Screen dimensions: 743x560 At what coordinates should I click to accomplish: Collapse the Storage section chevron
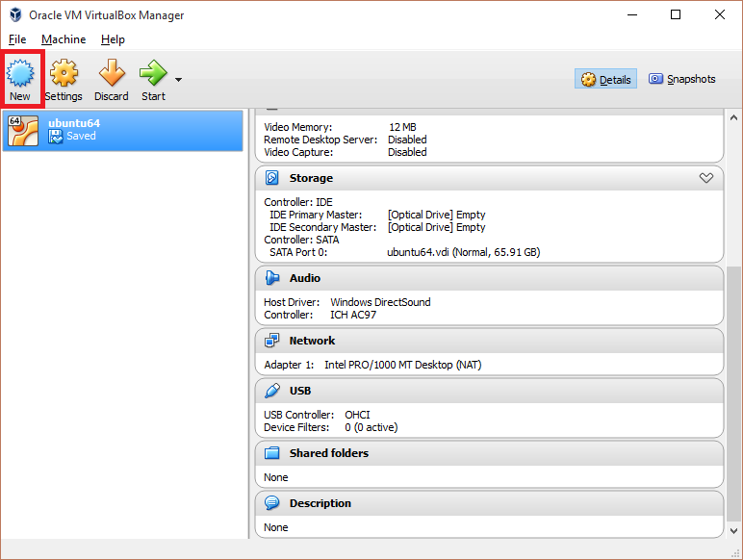(706, 178)
